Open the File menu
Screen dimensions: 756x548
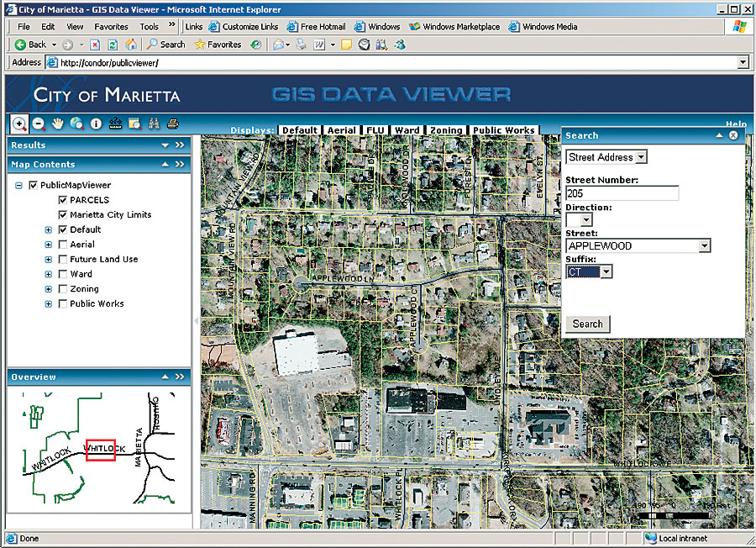coord(24,27)
